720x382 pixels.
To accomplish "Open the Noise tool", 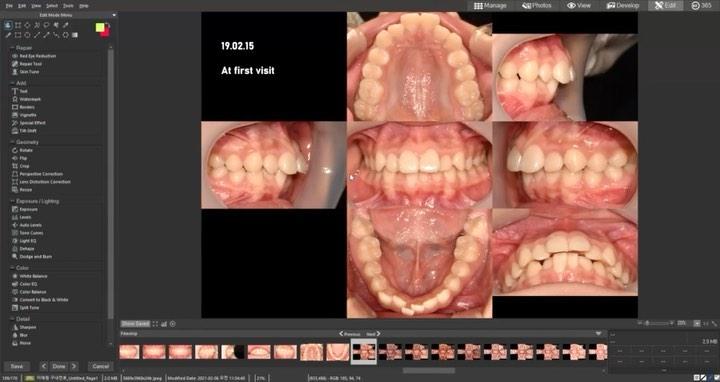I will 22,343.
